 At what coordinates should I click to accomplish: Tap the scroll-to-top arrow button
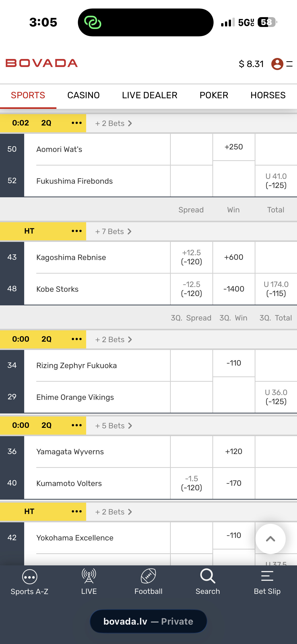tap(270, 539)
